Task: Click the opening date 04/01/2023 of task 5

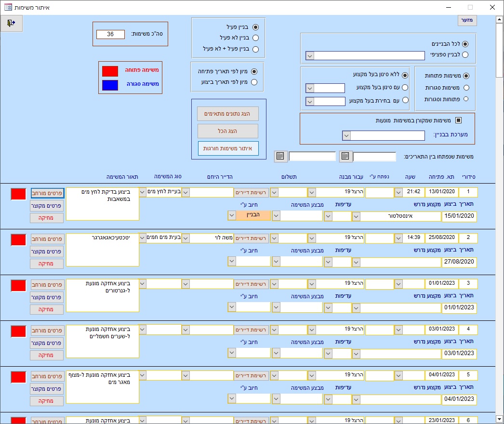Action: pyautogui.click(x=442, y=375)
